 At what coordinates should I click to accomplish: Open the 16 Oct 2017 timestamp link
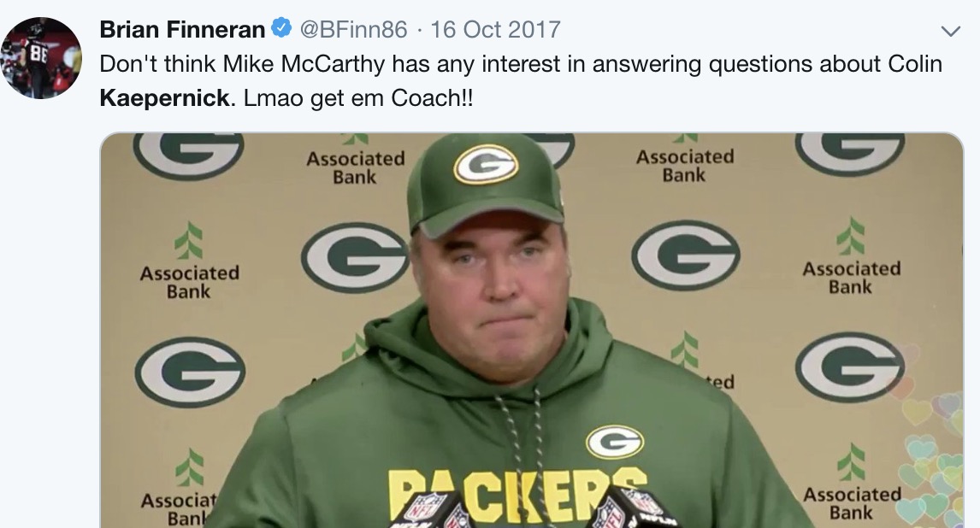click(495, 29)
